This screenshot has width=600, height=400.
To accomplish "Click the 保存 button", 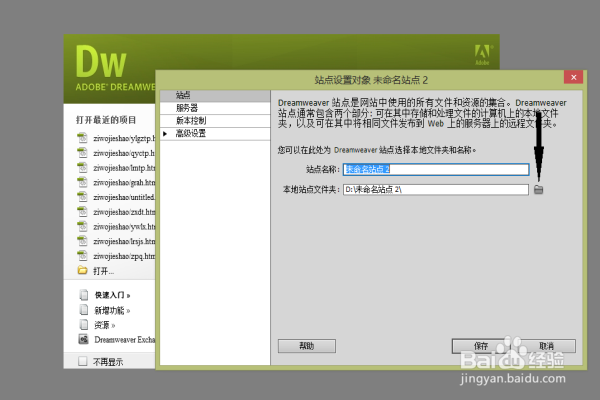I will tap(481, 346).
